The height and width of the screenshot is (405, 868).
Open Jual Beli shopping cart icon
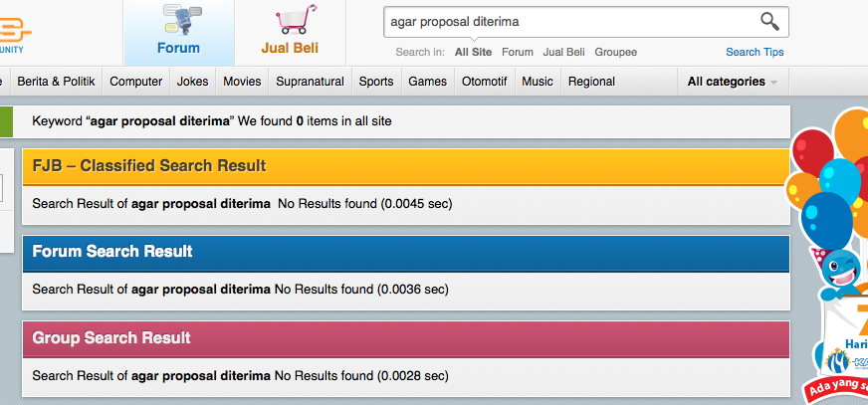(x=290, y=31)
